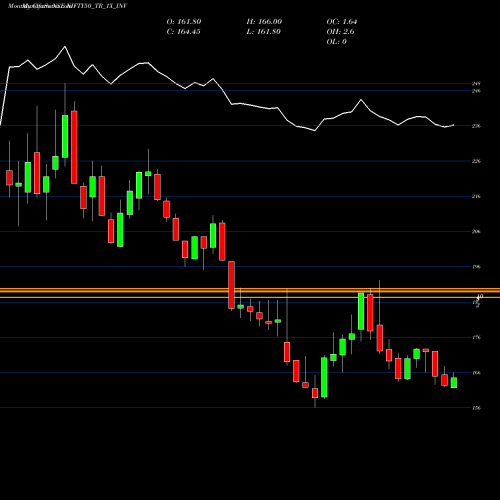500x500 pixels.
Task: Click the peak of the white indicator line
Action: [x=65, y=46]
